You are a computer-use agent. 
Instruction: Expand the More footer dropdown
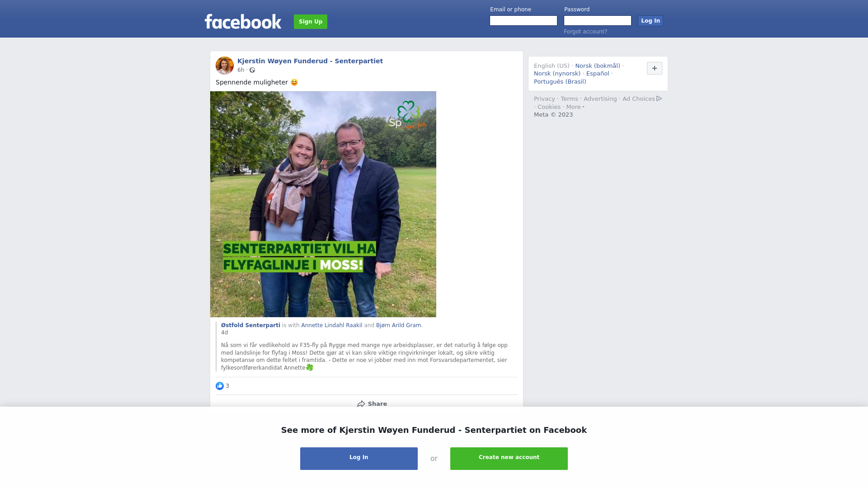pyautogui.click(x=576, y=107)
